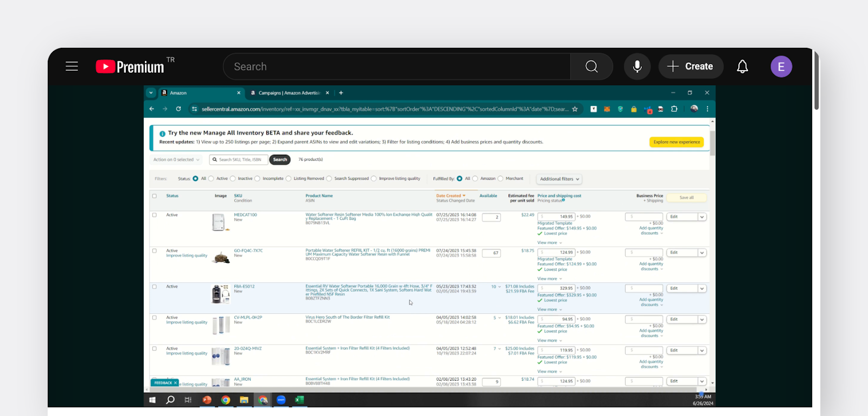Open Chrome three-dot menu

pos(707,109)
